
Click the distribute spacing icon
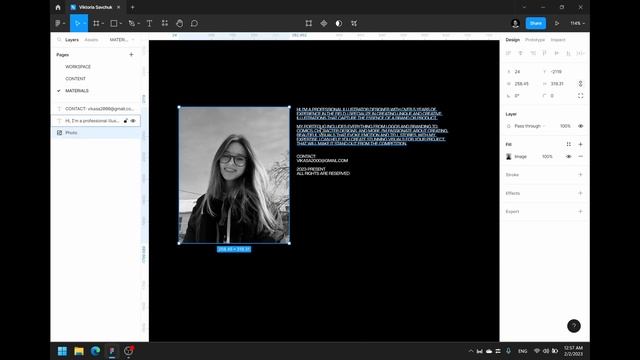(580, 53)
